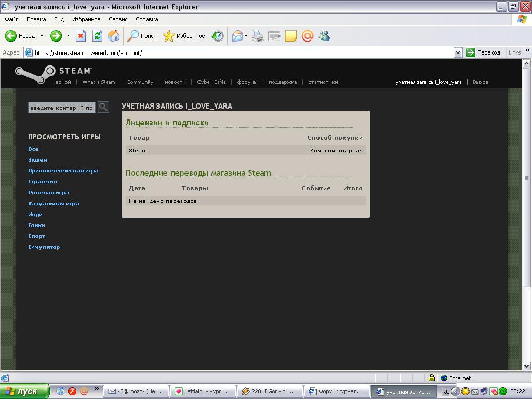Click the Выход logout link
The width and height of the screenshot is (532, 399).
coord(480,82)
